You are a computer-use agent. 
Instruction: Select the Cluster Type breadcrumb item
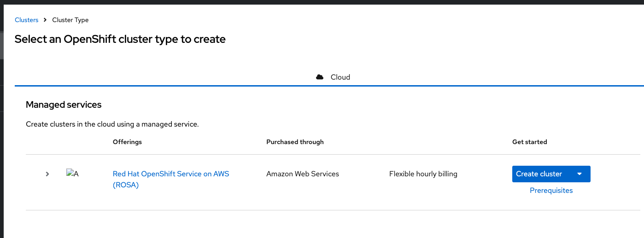[x=70, y=20]
